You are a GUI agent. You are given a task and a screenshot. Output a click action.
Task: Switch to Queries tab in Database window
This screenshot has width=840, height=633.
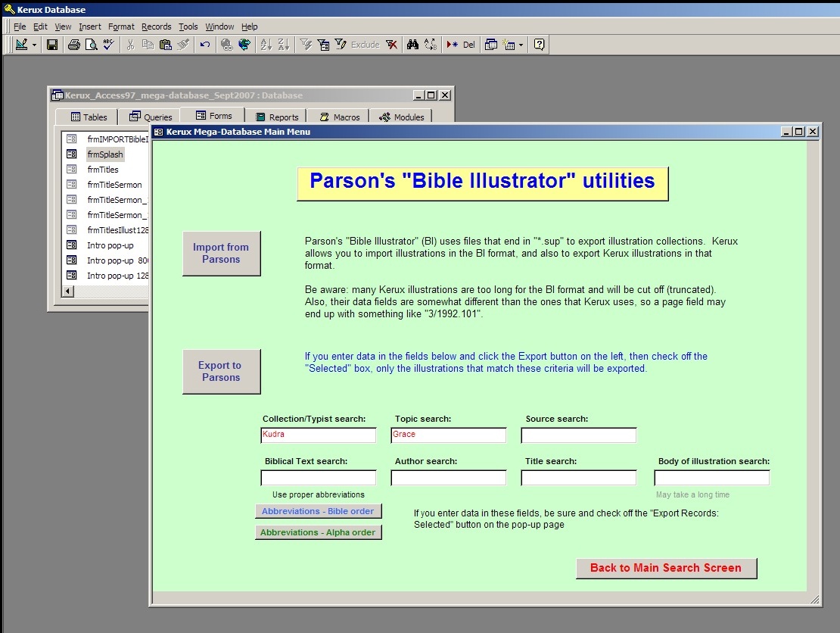(150, 117)
